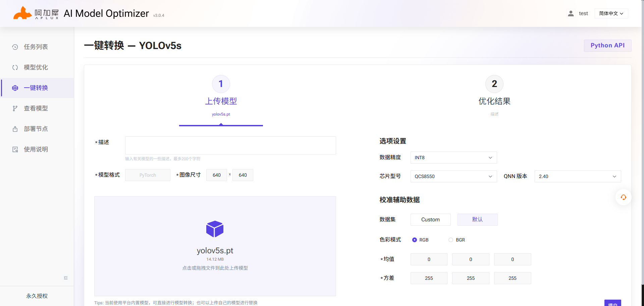Open the QNN 版本 2.40 dropdown

(x=578, y=176)
